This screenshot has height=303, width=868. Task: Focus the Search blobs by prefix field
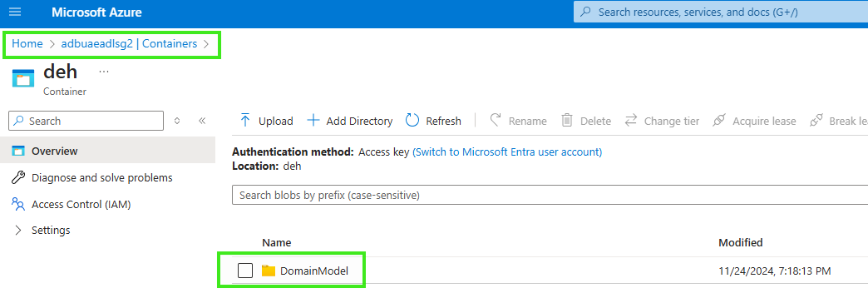click(550, 195)
